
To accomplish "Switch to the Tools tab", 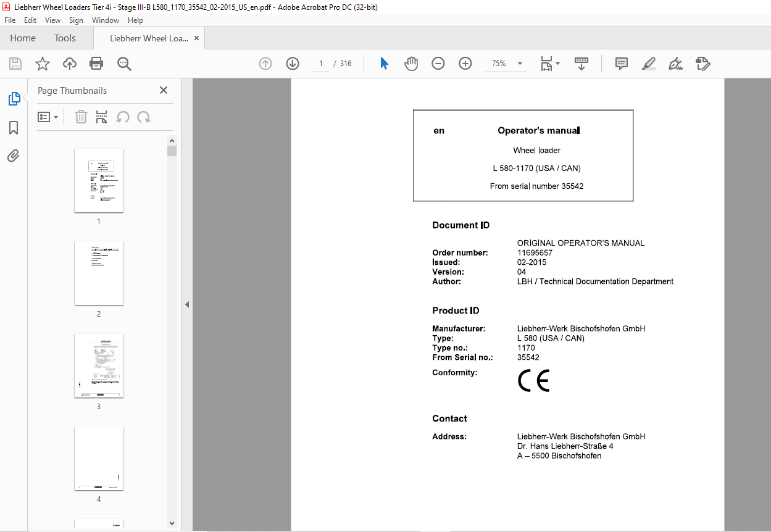I will coord(65,38).
